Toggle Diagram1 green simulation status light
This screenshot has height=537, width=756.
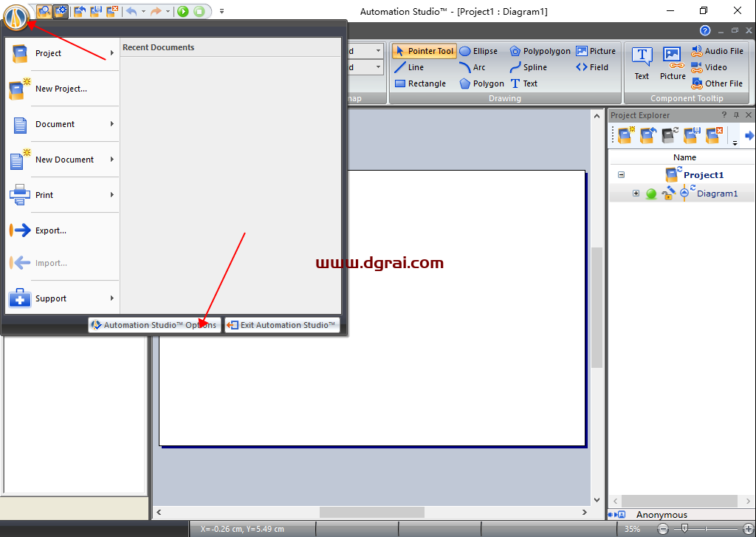(651, 194)
